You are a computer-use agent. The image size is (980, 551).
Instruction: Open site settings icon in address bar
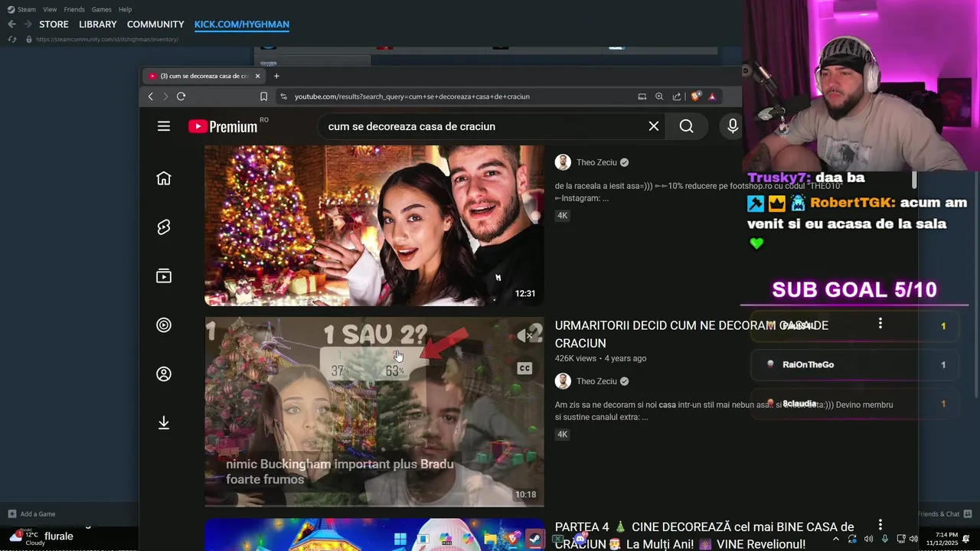point(283,96)
